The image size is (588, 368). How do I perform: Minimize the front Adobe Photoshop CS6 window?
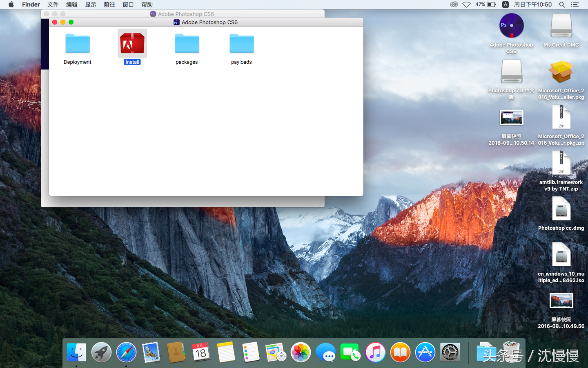pyautogui.click(x=63, y=22)
